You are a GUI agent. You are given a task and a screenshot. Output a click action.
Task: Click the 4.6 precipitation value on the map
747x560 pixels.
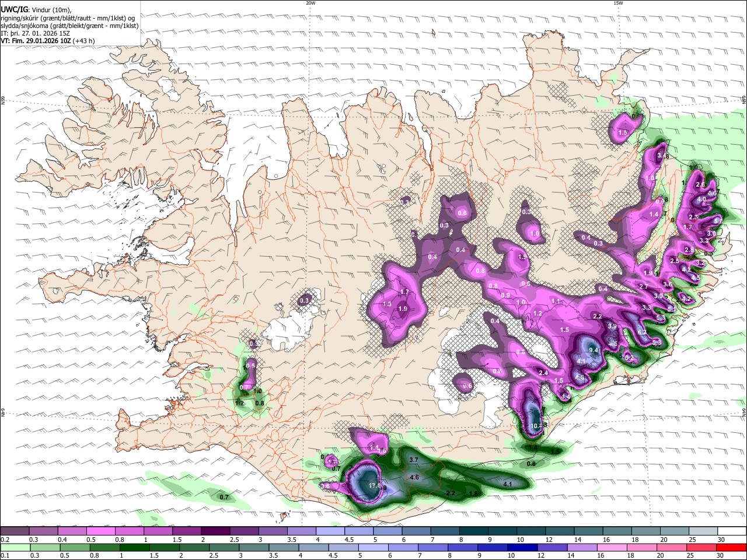pyautogui.click(x=414, y=478)
